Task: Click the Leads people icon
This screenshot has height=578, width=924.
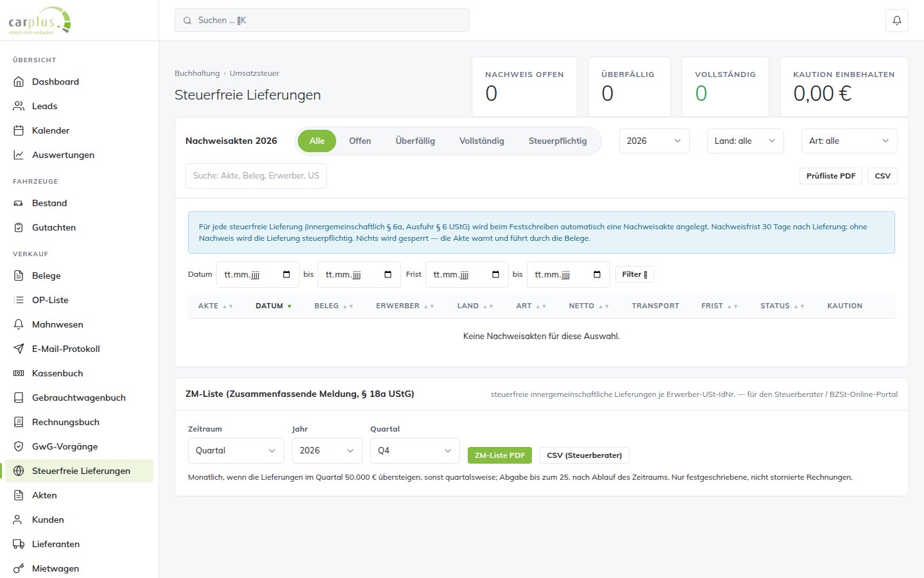Action: [19, 106]
